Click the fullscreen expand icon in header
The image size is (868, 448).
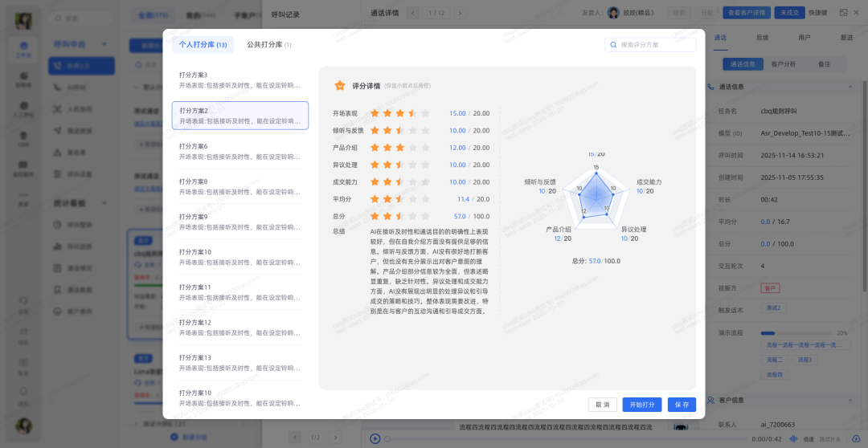coord(843,12)
